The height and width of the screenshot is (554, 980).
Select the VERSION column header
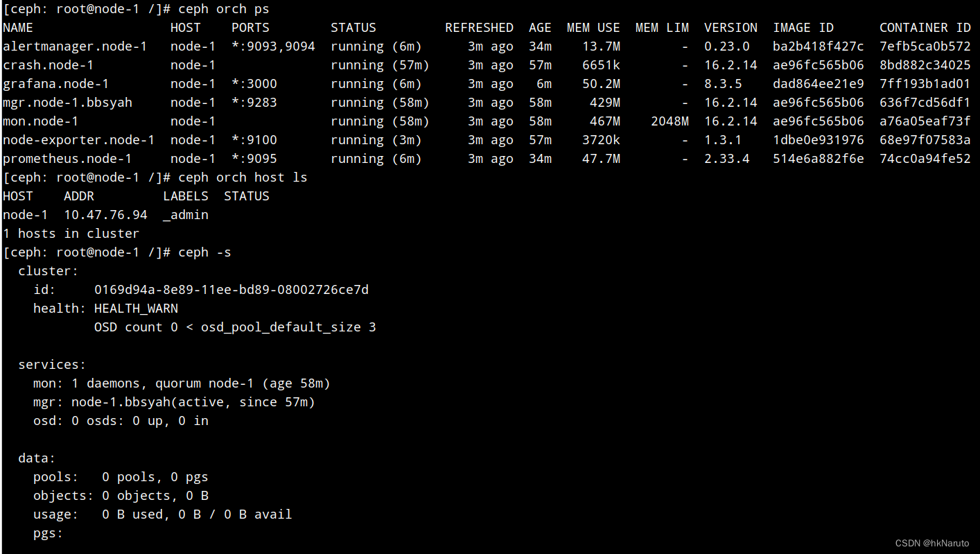[730, 28]
